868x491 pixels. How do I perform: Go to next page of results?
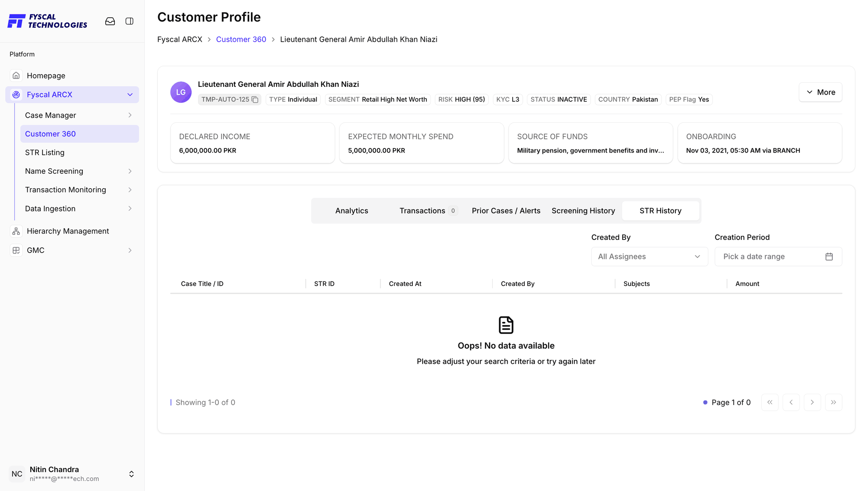[812, 402]
